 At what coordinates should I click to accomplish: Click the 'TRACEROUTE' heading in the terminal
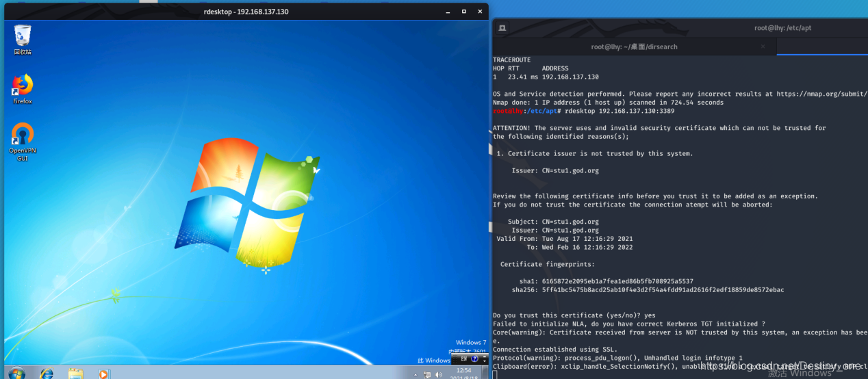click(x=511, y=60)
